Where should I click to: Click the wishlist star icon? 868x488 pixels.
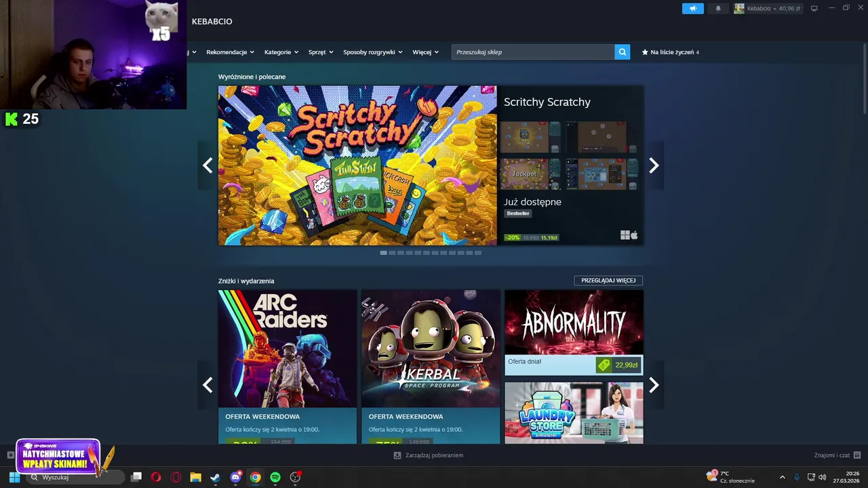click(645, 52)
